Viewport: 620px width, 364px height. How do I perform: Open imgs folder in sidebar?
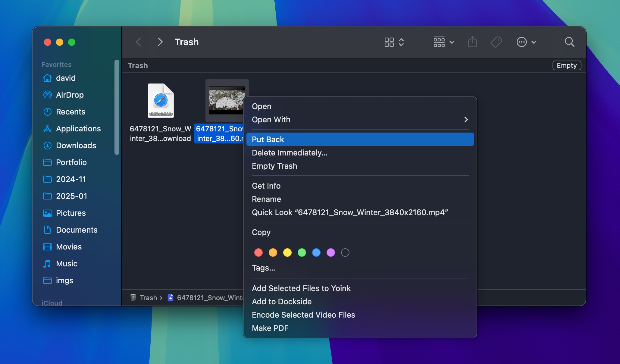(x=64, y=281)
